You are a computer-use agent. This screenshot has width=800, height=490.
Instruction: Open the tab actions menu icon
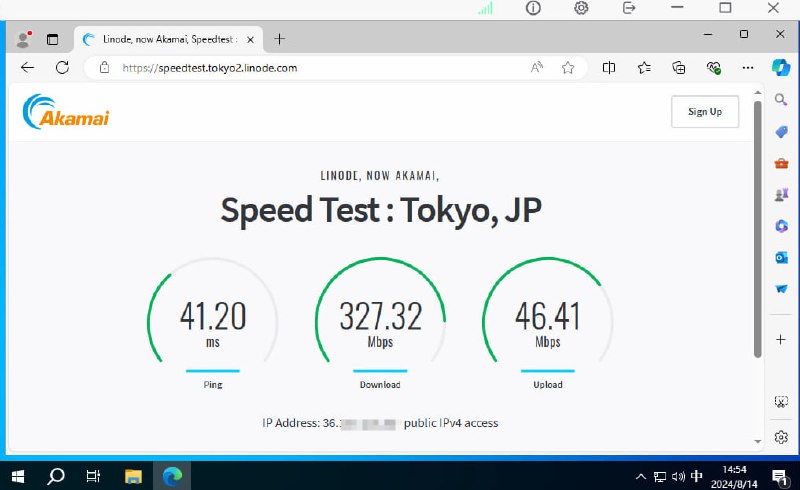53,39
